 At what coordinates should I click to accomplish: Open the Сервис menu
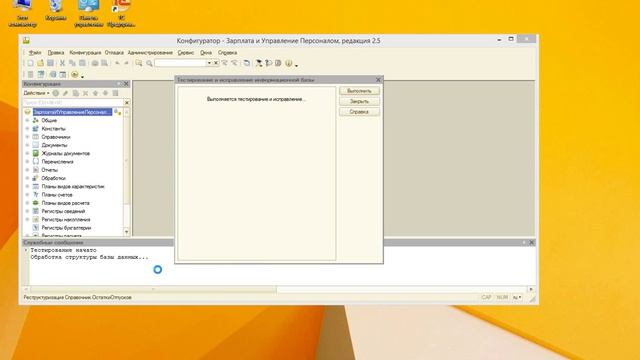(x=186, y=53)
